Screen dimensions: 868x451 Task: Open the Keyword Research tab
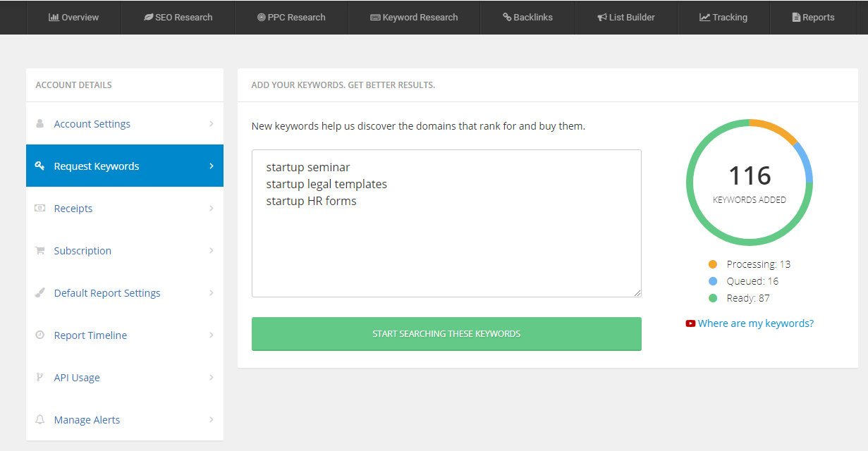point(414,17)
